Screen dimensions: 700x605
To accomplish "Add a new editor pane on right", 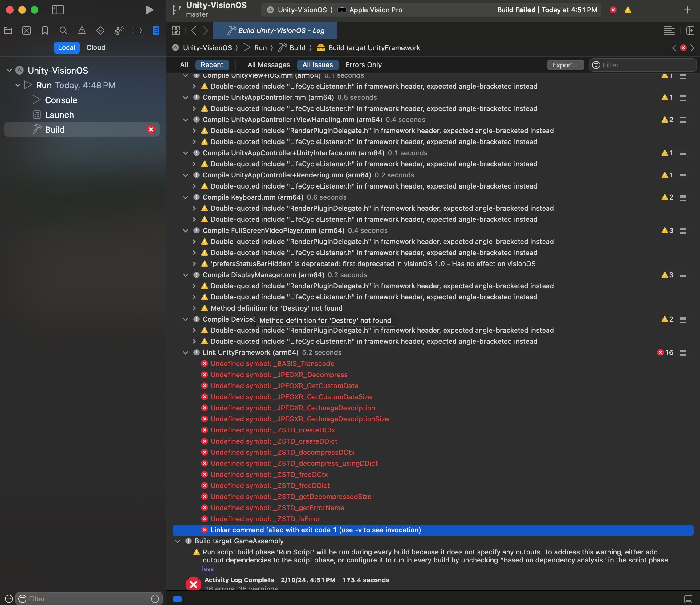I will tap(690, 31).
